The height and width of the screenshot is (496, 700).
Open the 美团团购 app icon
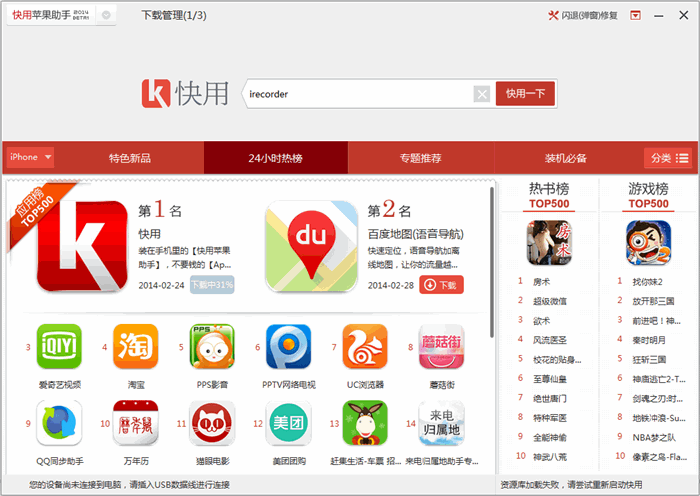[289, 423]
